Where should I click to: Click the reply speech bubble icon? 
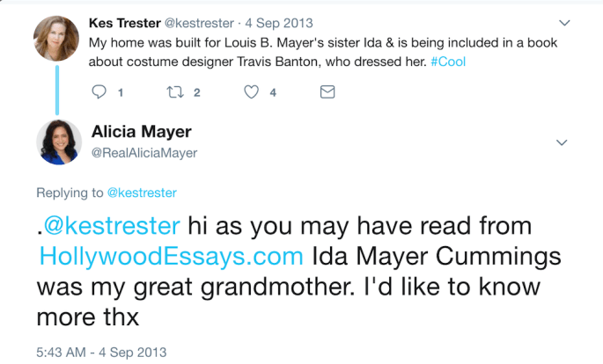(x=99, y=91)
